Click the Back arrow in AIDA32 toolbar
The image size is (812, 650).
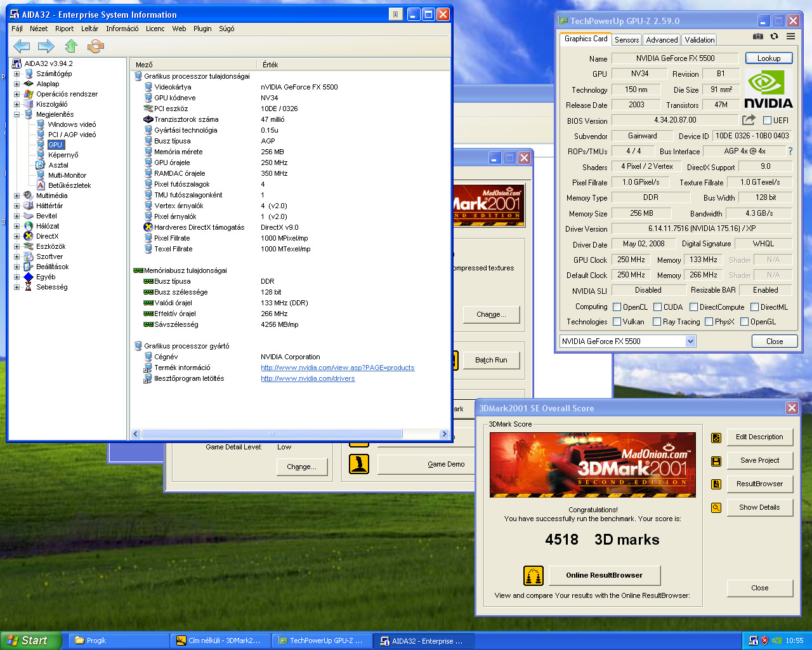[22, 46]
